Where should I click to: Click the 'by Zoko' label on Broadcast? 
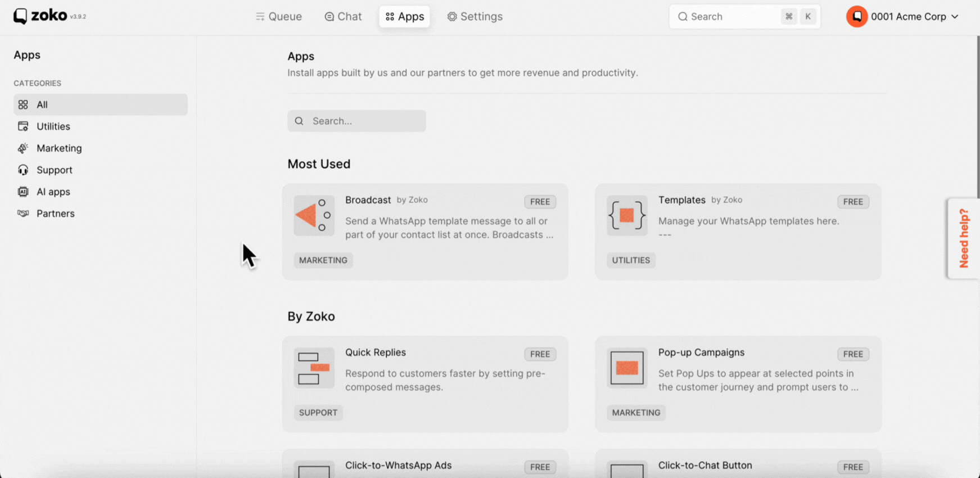point(412,200)
